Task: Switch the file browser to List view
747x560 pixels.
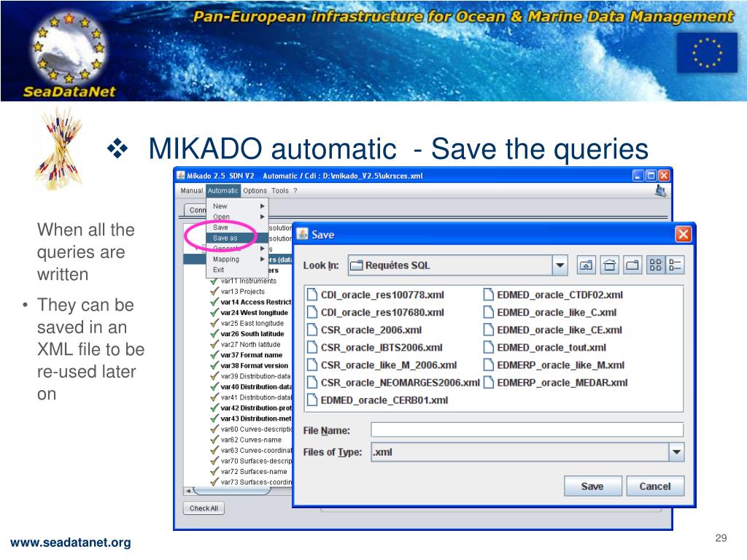Action: [656, 265]
